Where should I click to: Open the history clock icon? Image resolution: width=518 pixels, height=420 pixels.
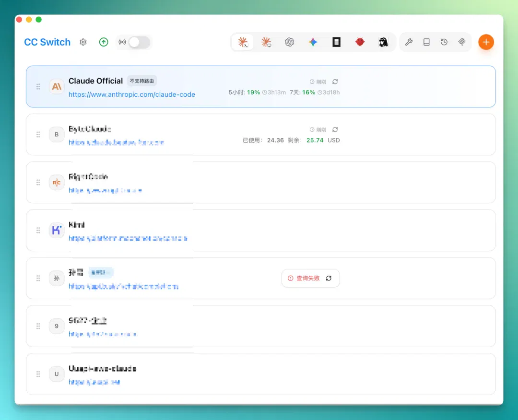444,42
